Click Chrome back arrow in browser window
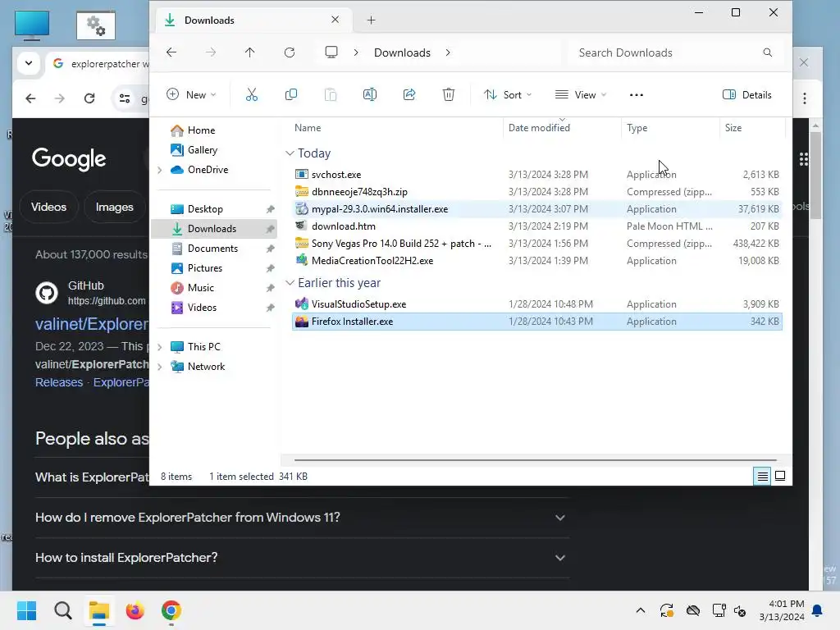Image resolution: width=840 pixels, height=630 pixels. pyautogui.click(x=30, y=98)
